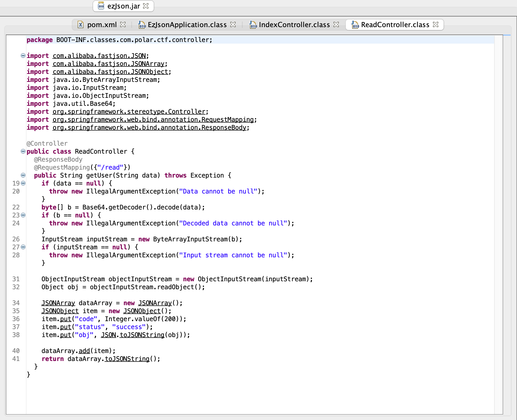Collapse the if block at line 27
This screenshot has height=420, width=517.
click(x=23, y=247)
